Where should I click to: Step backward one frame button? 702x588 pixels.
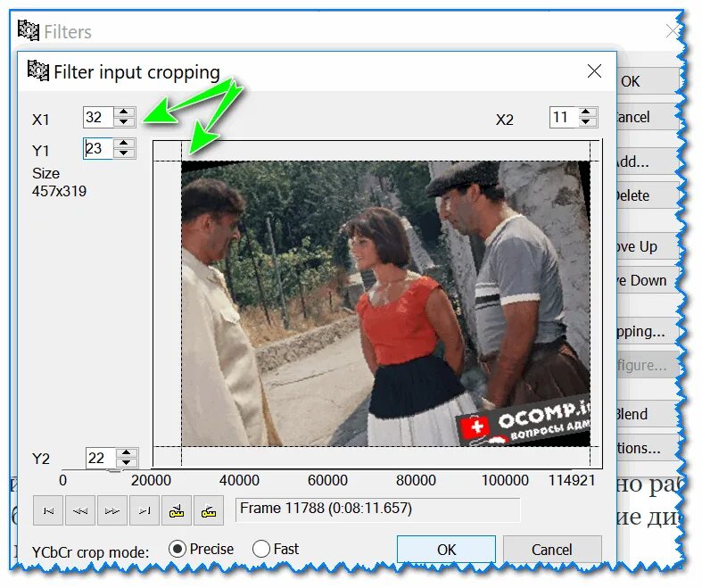coord(80,510)
